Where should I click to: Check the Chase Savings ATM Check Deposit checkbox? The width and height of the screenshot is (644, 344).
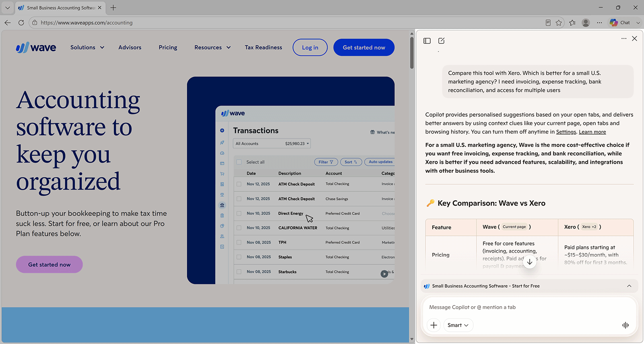pyautogui.click(x=239, y=199)
